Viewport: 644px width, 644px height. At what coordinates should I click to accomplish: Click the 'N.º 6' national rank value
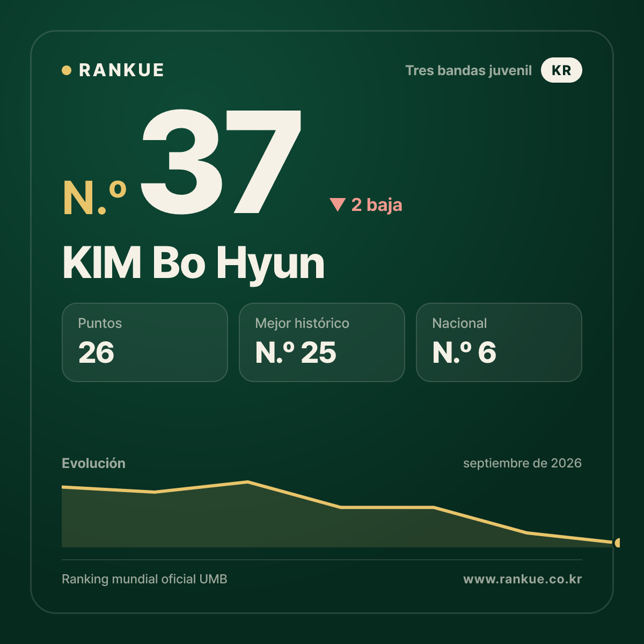click(464, 353)
